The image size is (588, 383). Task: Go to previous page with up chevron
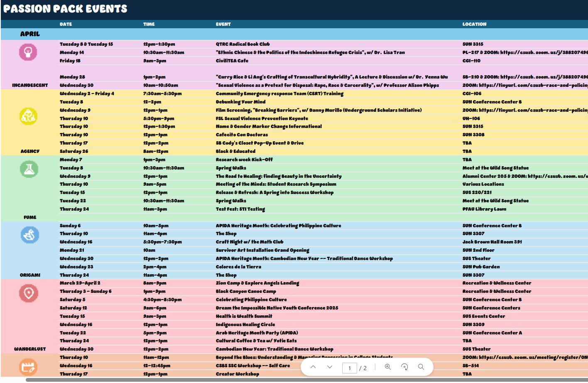(x=313, y=367)
